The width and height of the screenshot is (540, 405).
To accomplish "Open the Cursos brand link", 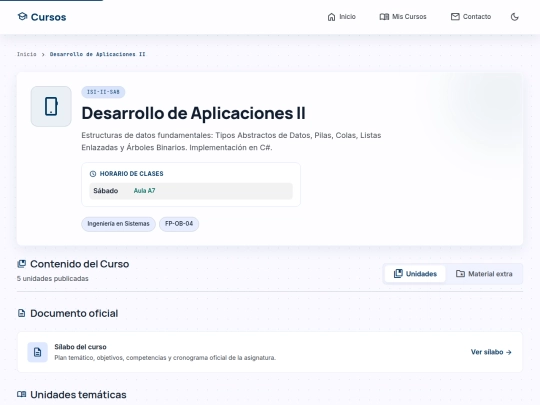I will 42,17.
